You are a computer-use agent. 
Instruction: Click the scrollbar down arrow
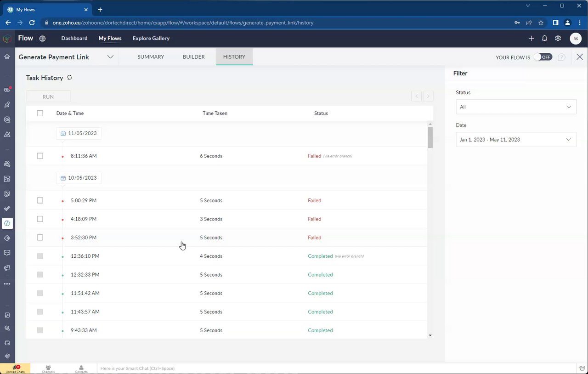(430, 335)
